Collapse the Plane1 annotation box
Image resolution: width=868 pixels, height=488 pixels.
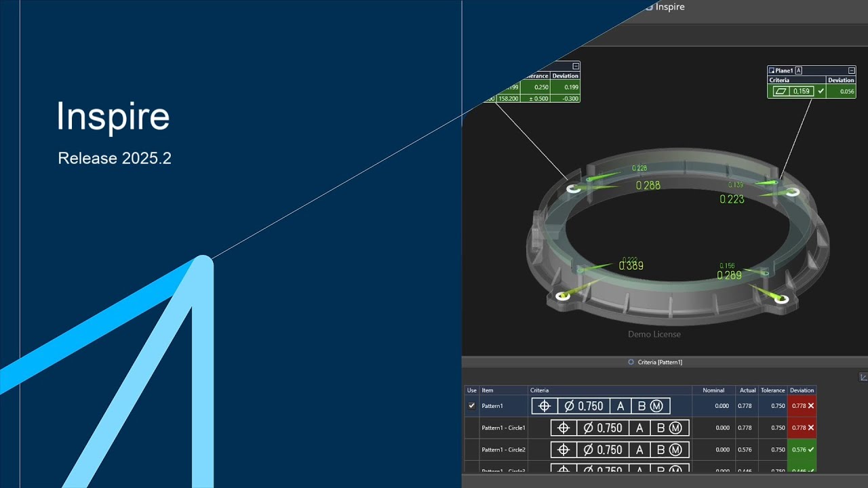(852, 70)
